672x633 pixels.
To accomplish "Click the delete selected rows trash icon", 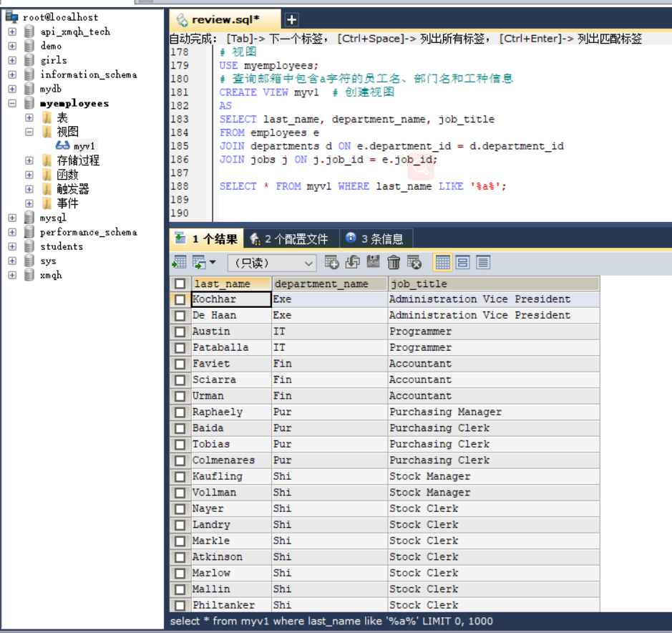I will [x=394, y=262].
